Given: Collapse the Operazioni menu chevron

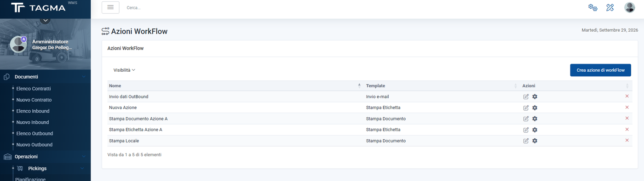Looking at the screenshot, I should click(x=84, y=157).
